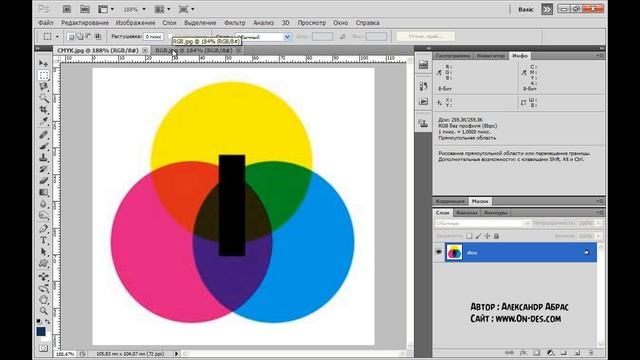Switch to the Гистограмма tab
The image size is (640, 360).
point(453,56)
